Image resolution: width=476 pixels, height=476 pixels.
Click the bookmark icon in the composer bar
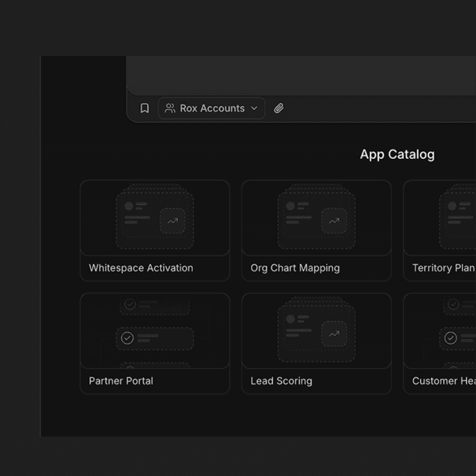point(145,108)
